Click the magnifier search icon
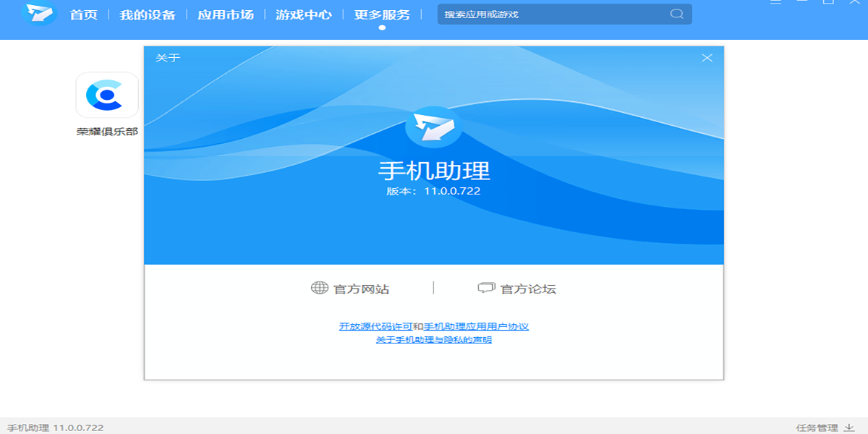Viewport: 868px width, 434px height. click(676, 14)
